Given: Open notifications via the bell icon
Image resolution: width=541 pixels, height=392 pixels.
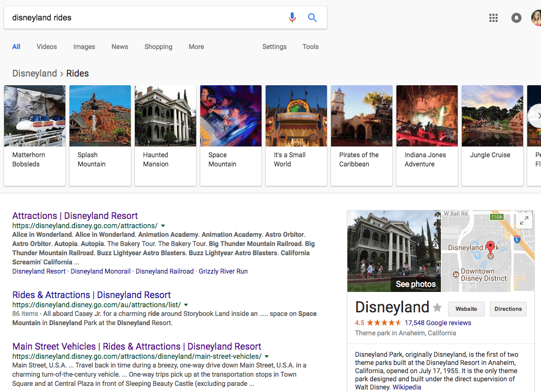Looking at the screenshot, I should 516,17.
